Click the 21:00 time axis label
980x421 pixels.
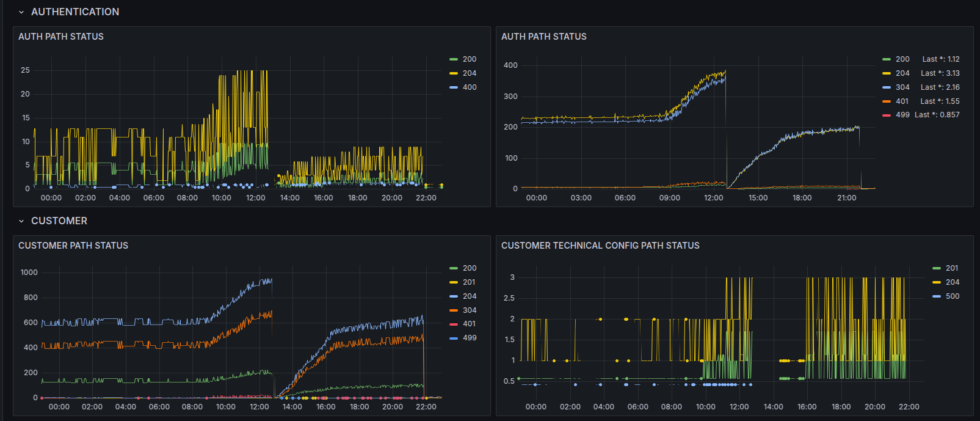(x=846, y=198)
